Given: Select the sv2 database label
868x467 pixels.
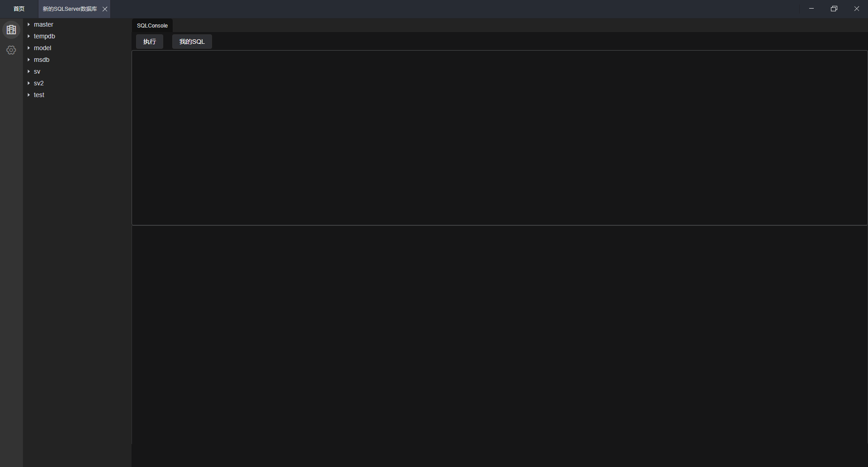Looking at the screenshot, I should coord(39,83).
